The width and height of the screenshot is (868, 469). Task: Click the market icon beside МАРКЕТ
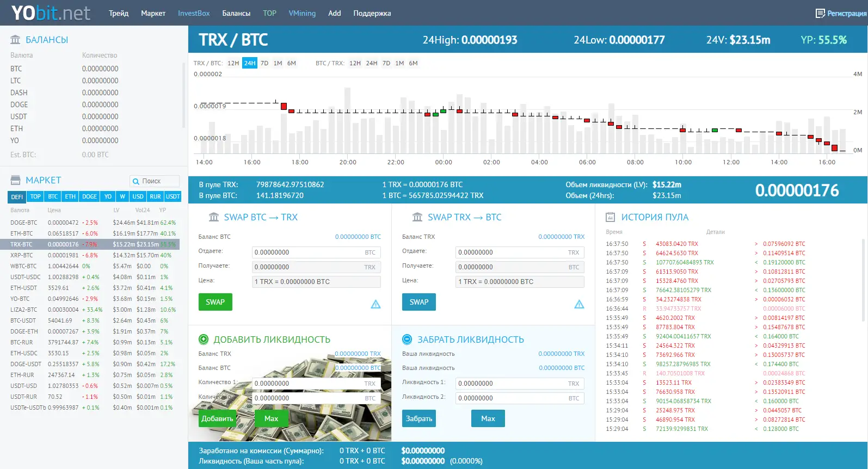(15, 180)
